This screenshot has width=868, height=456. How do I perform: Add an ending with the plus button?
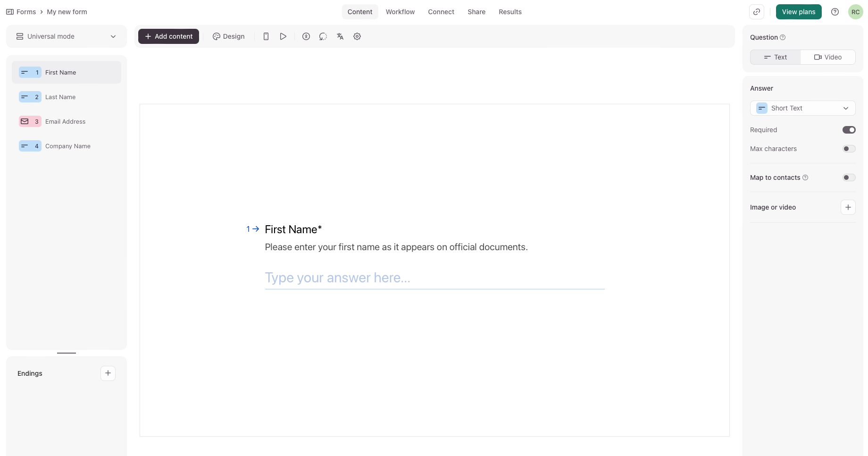(x=108, y=373)
